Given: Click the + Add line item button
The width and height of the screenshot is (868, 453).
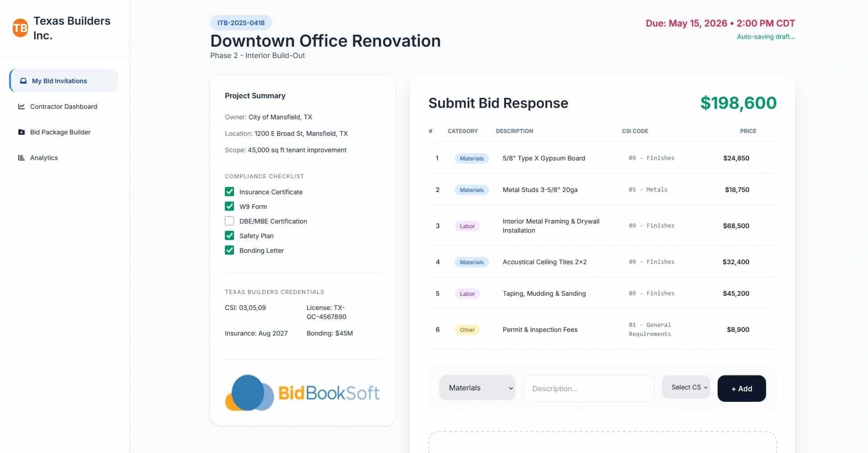Looking at the screenshot, I should point(741,389).
